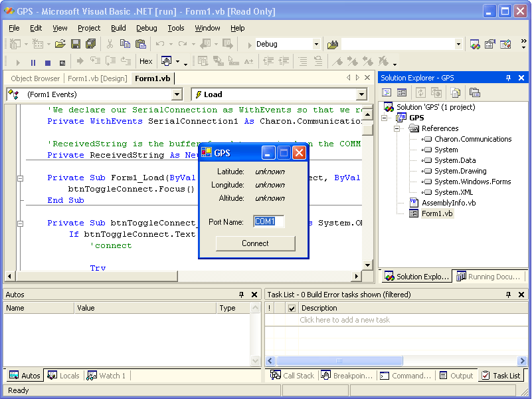
Task: Click the Port Name text field
Action: [x=268, y=221]
